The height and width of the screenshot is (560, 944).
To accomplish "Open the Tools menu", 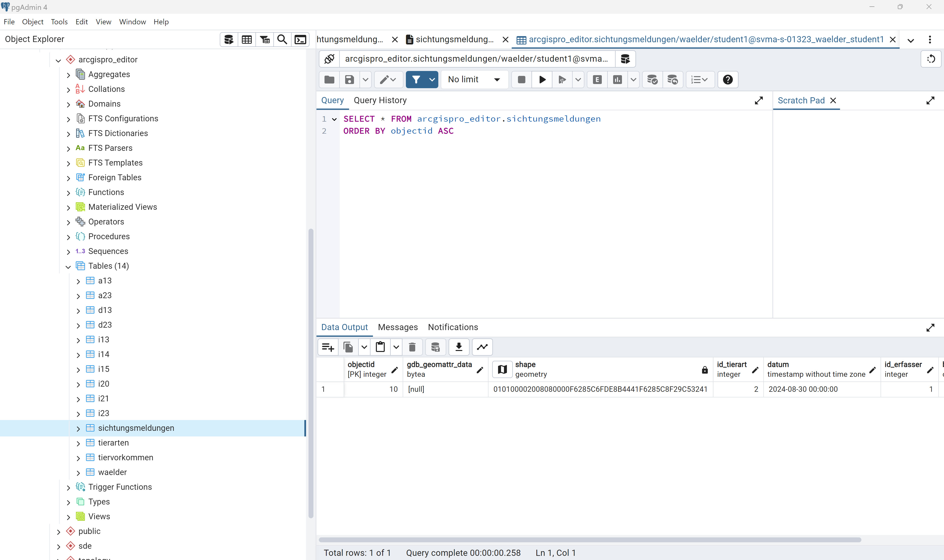I will point(59,22).
